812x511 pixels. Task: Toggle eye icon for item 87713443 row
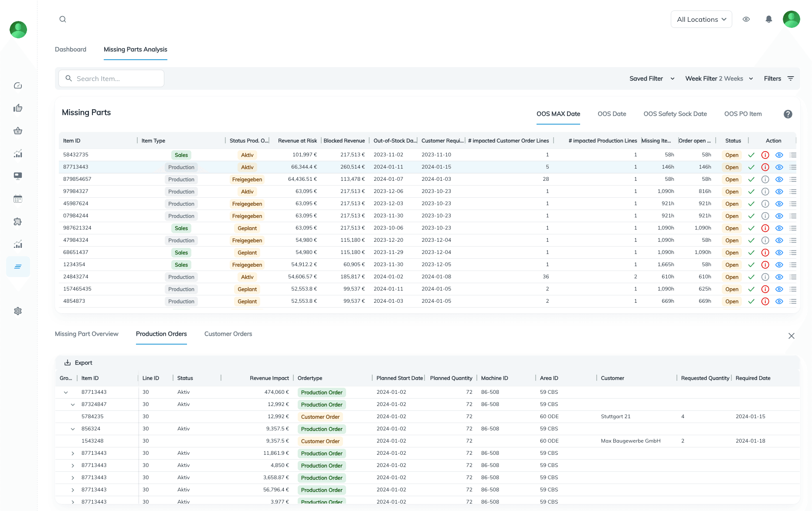pyautogui.click(x=779, y=167)
